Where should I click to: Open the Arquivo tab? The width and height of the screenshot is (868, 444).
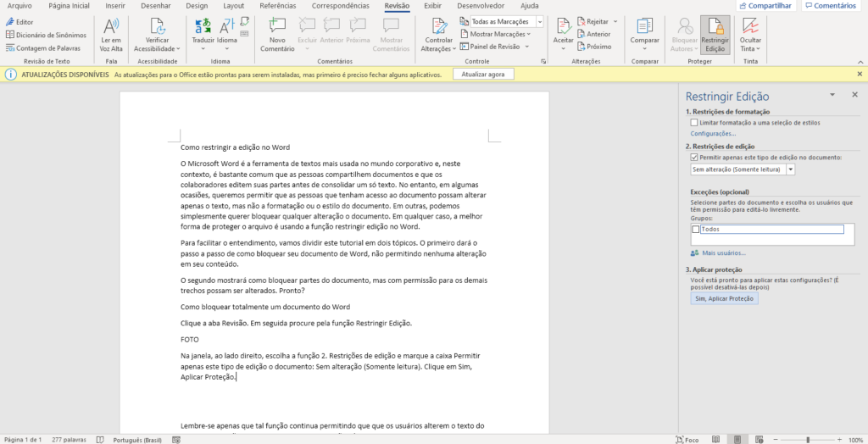19,6
